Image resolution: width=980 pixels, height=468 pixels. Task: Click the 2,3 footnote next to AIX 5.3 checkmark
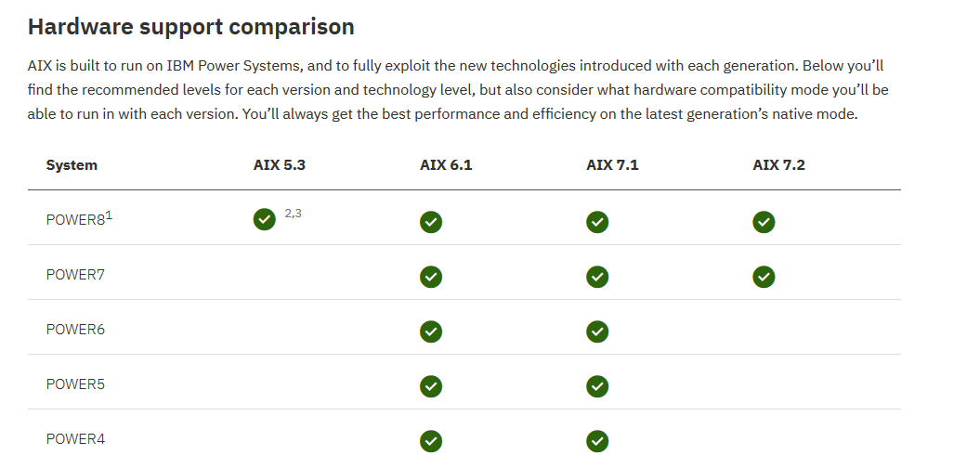tap(294, 214)
